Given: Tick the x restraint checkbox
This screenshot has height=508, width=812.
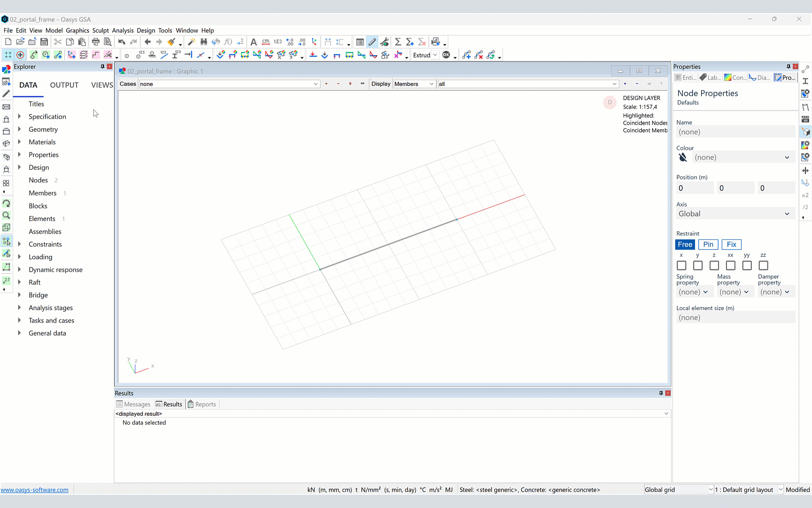Looking at the screenshot, I should point(681,266).
